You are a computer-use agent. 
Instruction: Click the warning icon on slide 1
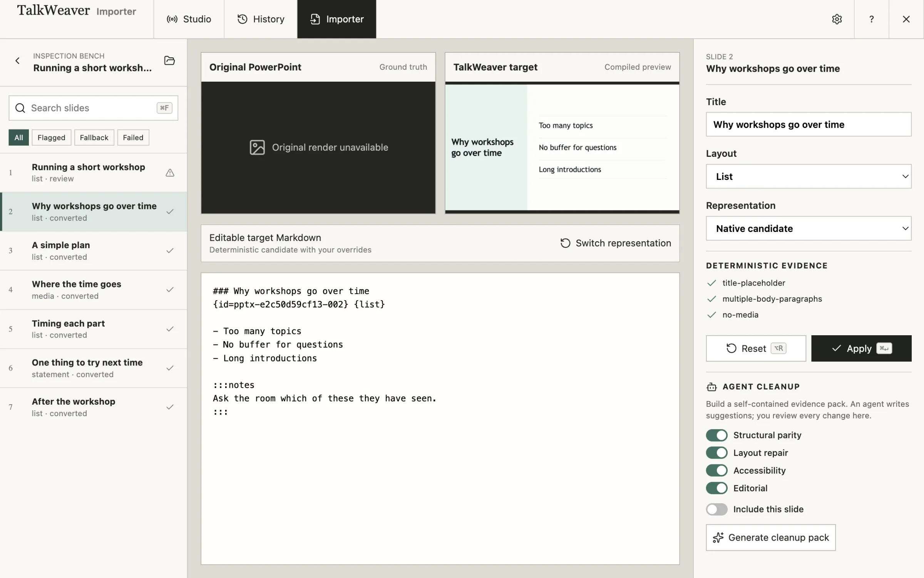tap(170, 173)
